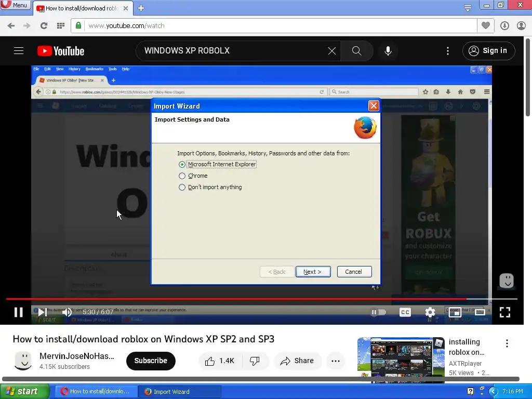Open options for suggested video

point(507,343)
